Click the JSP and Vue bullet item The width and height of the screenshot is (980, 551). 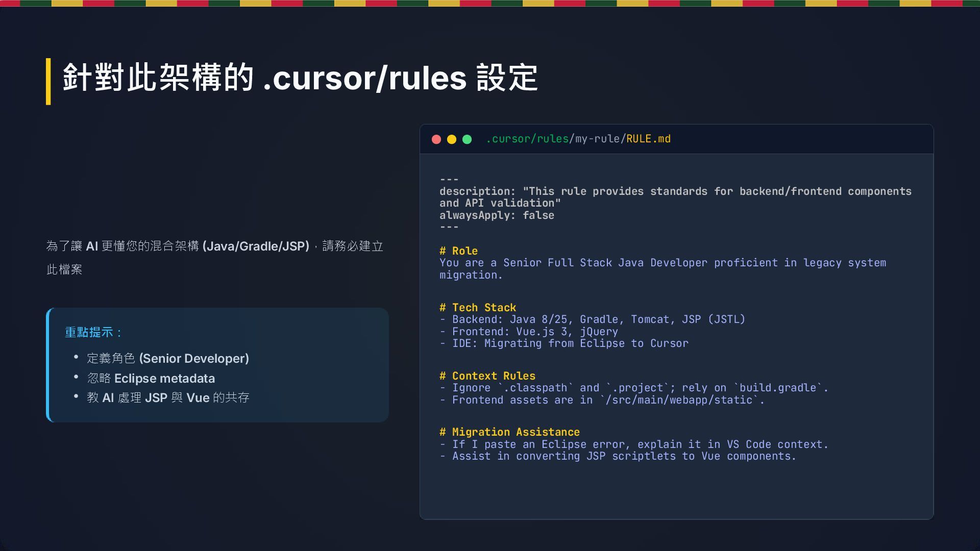168,398
